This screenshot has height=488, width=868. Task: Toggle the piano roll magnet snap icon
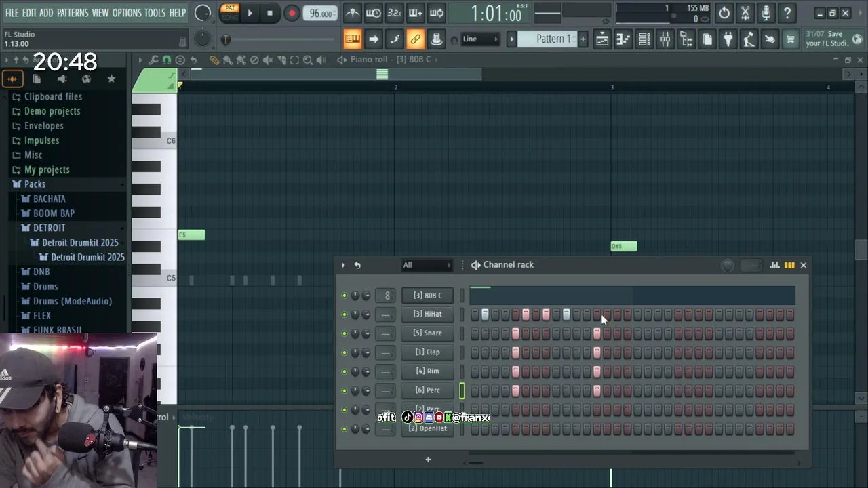pyautogui.click(x=167, y=60)
